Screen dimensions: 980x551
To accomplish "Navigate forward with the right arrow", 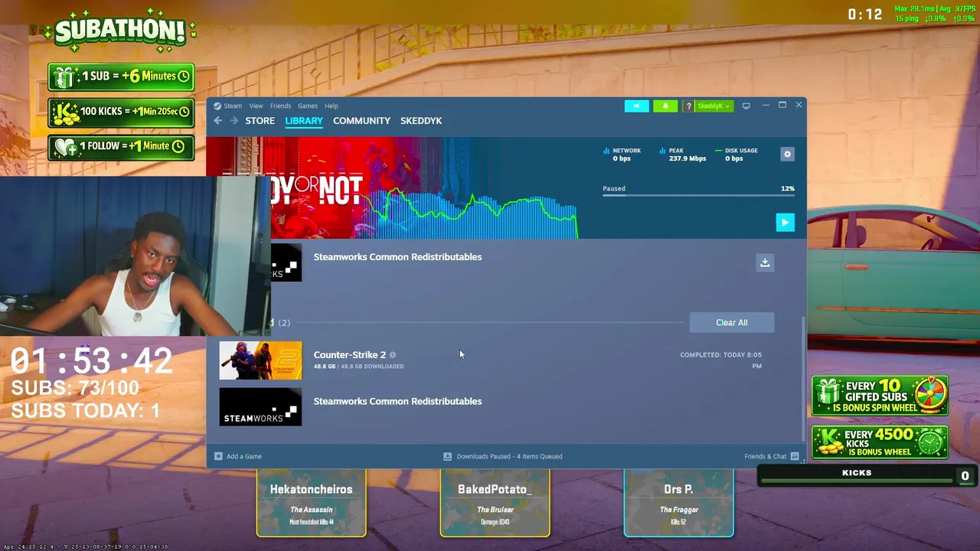I will 234,120.
